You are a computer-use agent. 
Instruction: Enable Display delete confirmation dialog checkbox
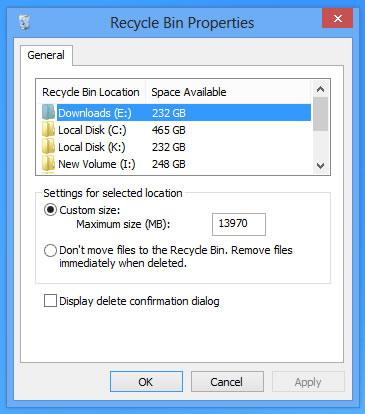[x=50, y=301]
